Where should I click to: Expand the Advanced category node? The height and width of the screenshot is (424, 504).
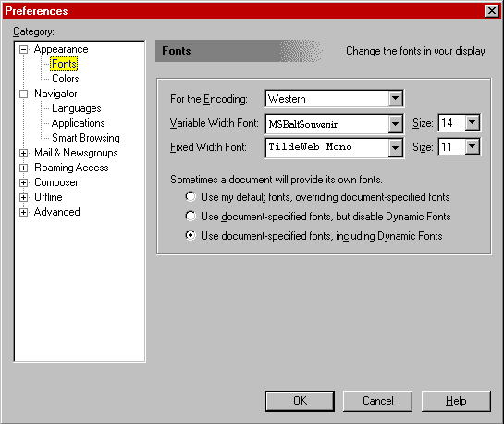point(23,212)
